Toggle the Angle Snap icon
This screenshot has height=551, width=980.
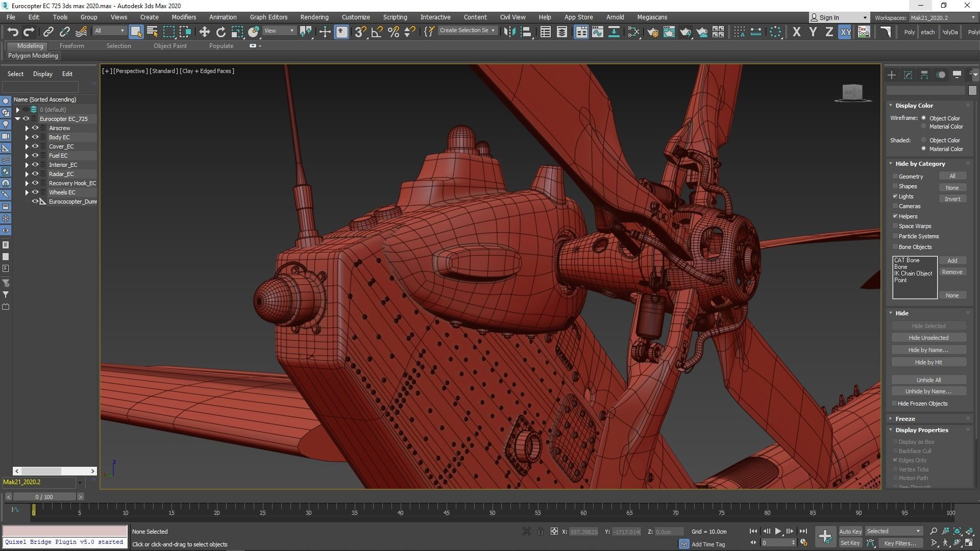click(x=377, y=32)
